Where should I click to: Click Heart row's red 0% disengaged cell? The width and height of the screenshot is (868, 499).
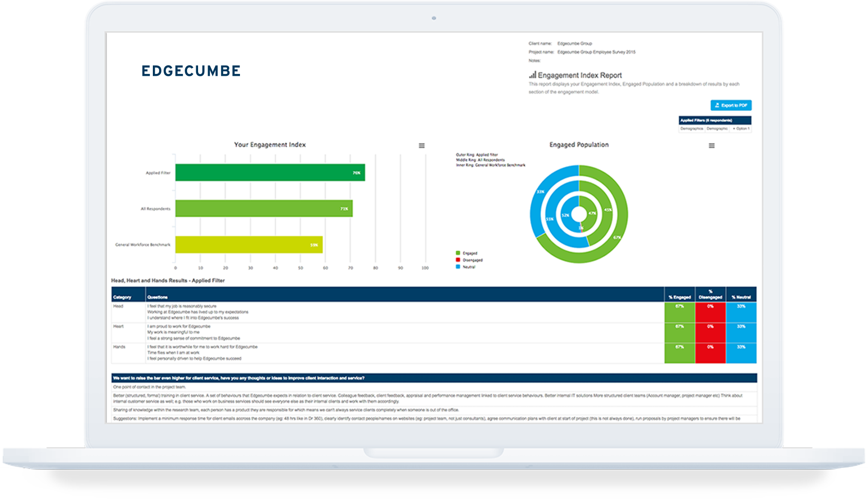click(710, 333)
